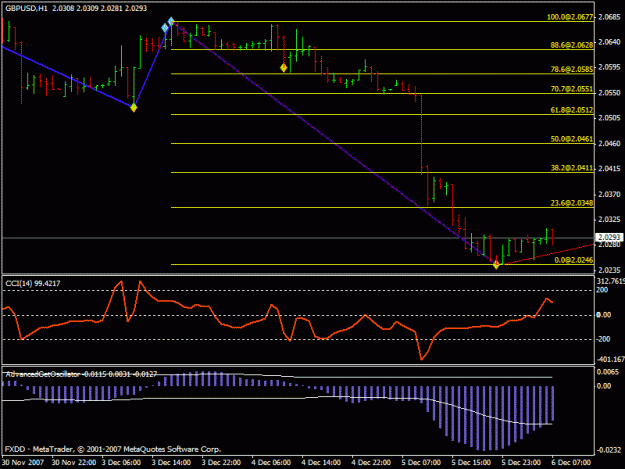625x469 pixels.
Task: Click the 4 Dec 22:00 time axis label
Action: [371, 463]
